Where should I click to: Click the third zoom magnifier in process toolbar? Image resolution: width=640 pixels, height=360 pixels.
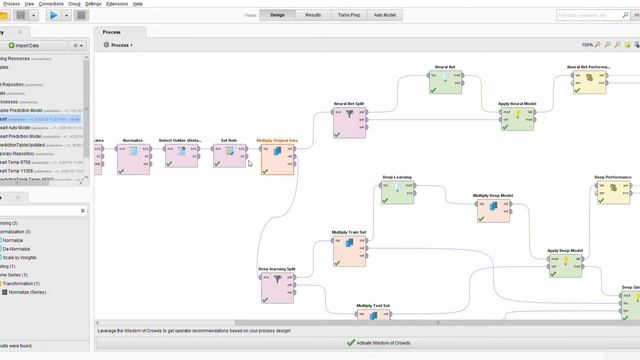(x=618, y=44)
